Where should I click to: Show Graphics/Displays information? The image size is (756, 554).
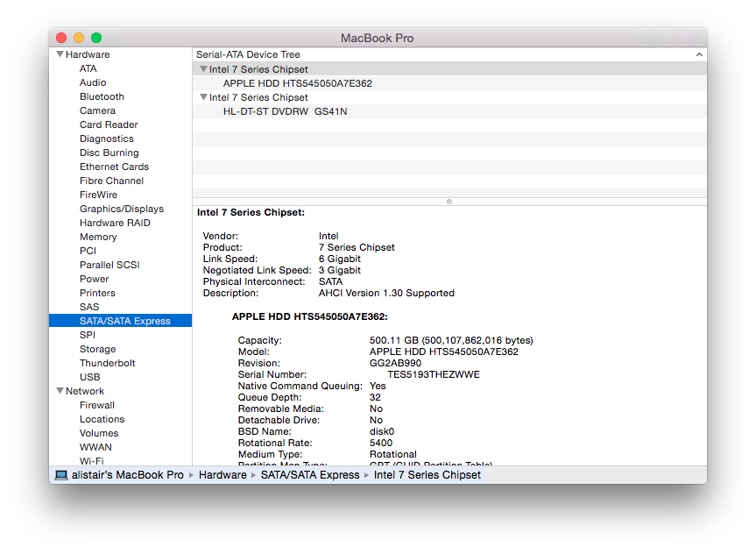122,209
